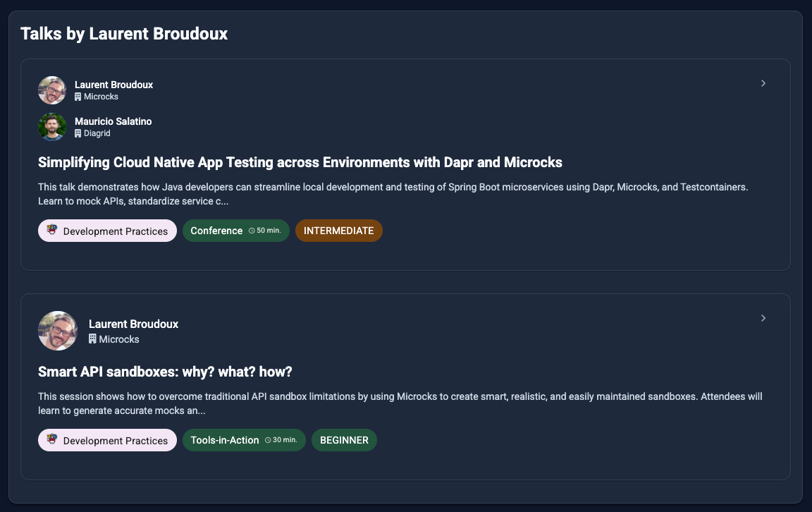This screenshot has height=512, width=812.
Task: Click Laurent Broudoux avatar in second talk
Action: (58, 331)
